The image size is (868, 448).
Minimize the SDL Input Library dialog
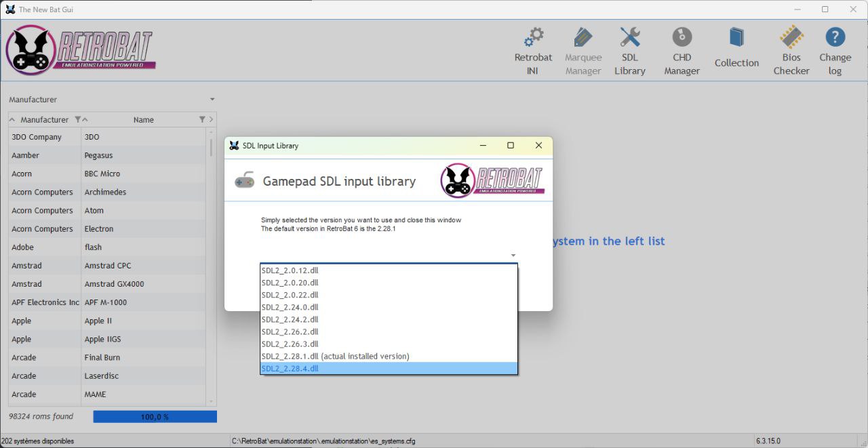coord(483,146)
